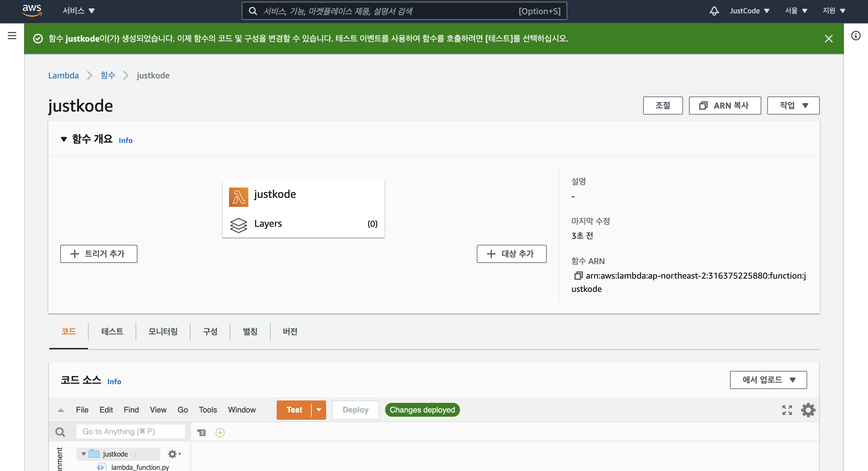Click the justkode Lambda function icon
The width and height of the screenshot is (868, 471).
tap(239, 197)
